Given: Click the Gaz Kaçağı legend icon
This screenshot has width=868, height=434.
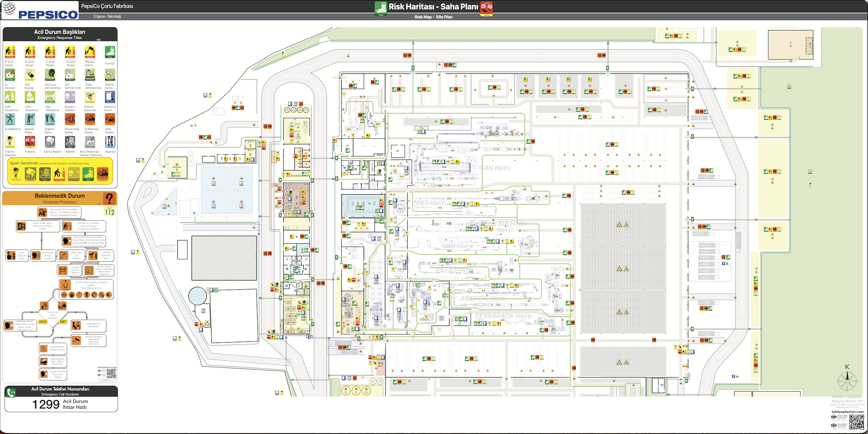Looking at the screenshot, I should pyautogui.click(x=30, y=75).
